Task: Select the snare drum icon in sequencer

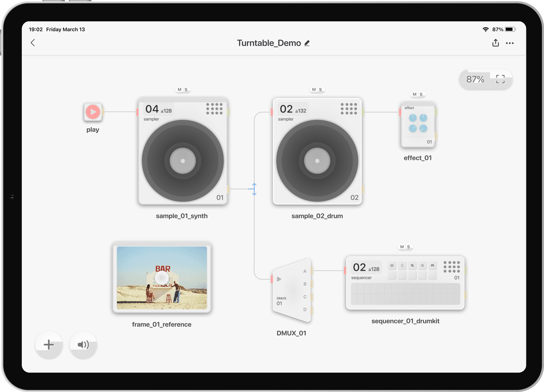Action: (392, 266)
